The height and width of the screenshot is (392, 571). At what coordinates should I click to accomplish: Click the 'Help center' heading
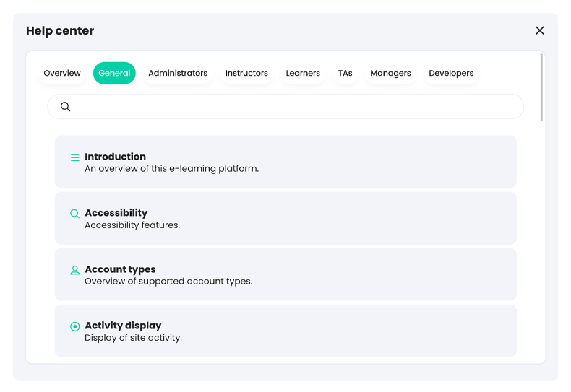coord(60,31)
